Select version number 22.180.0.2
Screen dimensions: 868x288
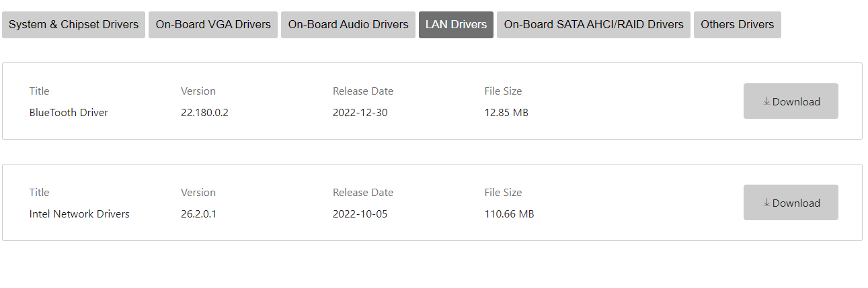click(x=204, y=113)
